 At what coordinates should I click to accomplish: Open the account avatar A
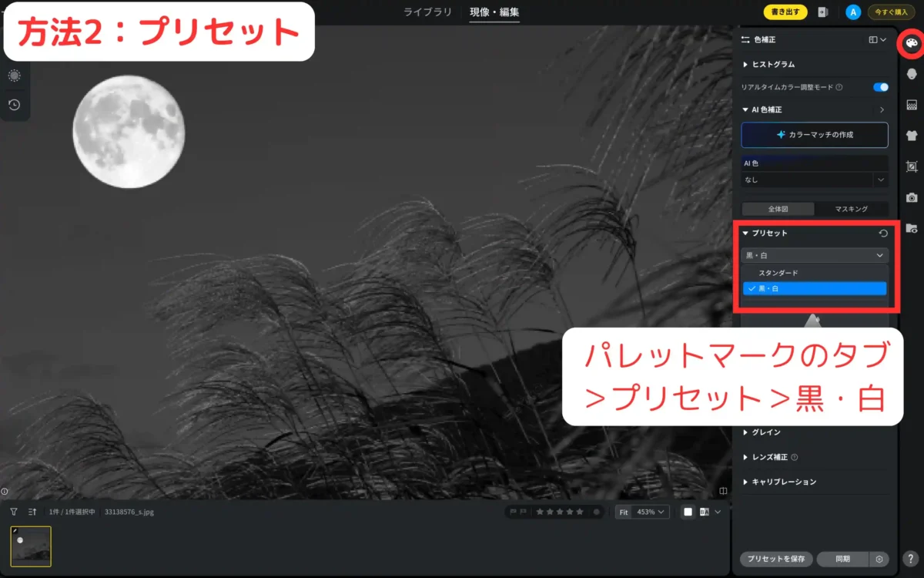point(852,12)
